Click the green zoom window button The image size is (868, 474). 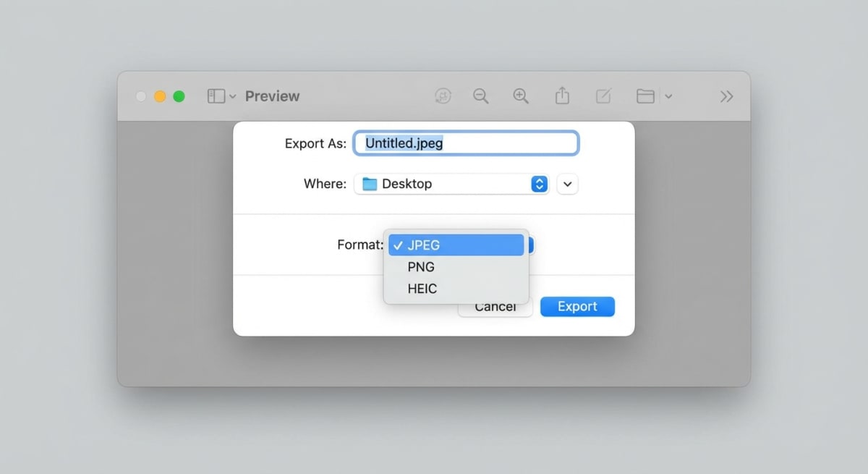pyautogui.click(x=178, y=96)
